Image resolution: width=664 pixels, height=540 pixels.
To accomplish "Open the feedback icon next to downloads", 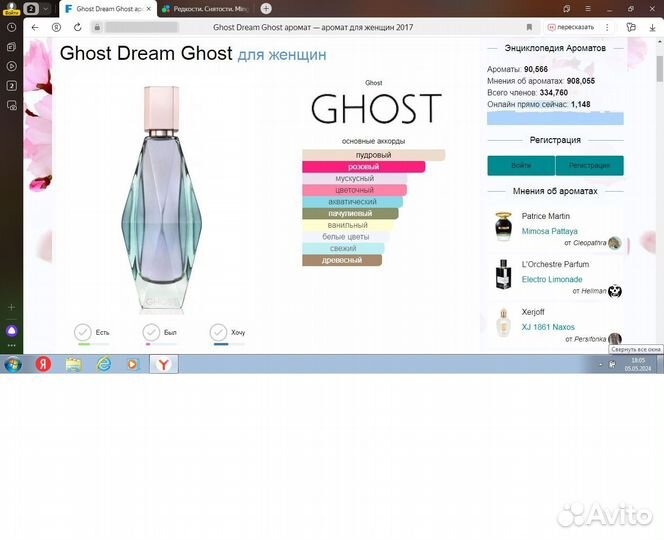I will click(631, 28).
